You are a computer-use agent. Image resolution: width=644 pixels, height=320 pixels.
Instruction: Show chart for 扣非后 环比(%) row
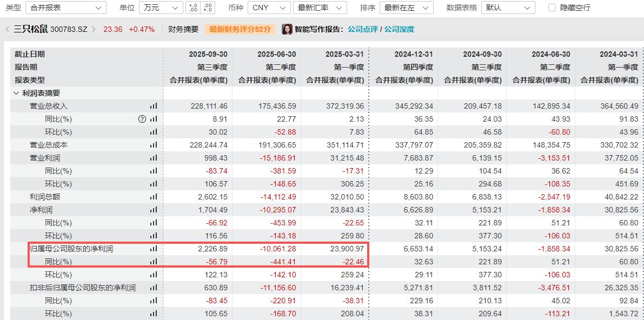pyautogui.click(x=154, y=314)
